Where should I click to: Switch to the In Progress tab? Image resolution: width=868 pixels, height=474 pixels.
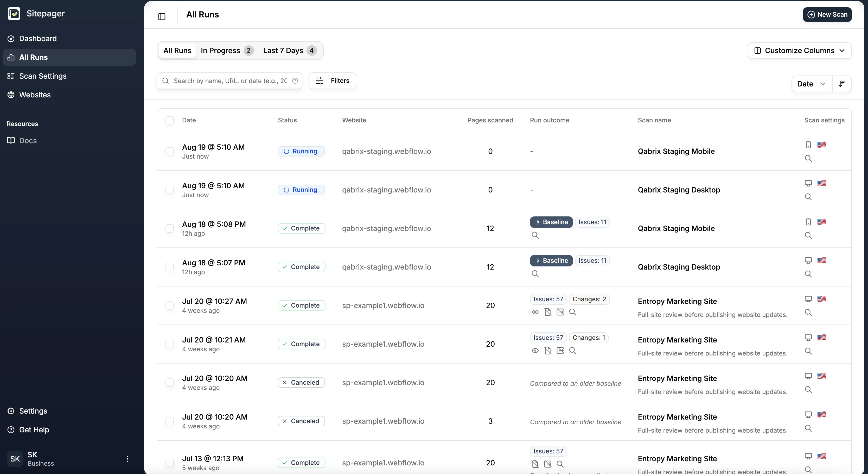pos(227,51)
